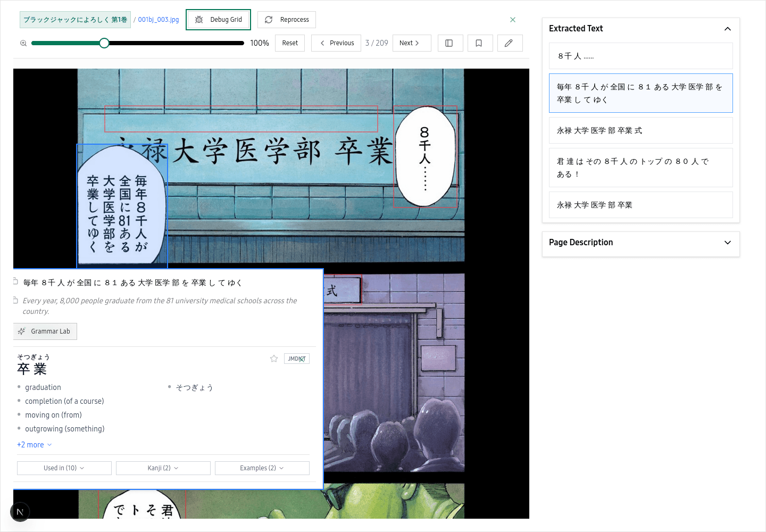Click the JMDICT source badge
This screenshot has width=766, height=532.
(296, 359)
